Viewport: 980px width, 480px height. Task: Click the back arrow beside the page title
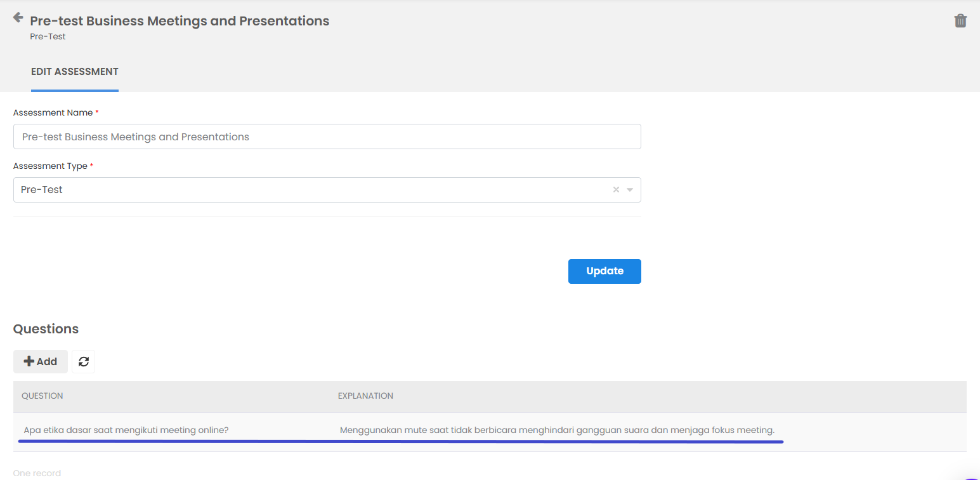coord(18,18)
